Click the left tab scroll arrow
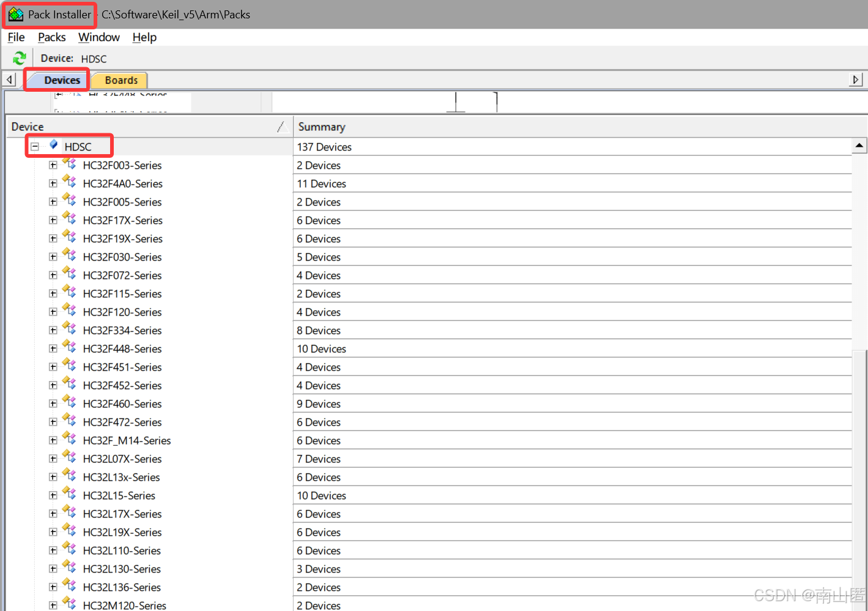This screenshot has width=868, height=611. tap(9, 80)
